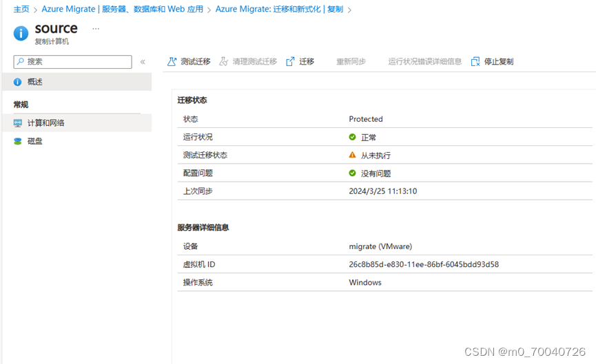Viewport: 596px width, 364px height.
Task: Click the green check icon beside 正常
Action: [x=352, y=137]
